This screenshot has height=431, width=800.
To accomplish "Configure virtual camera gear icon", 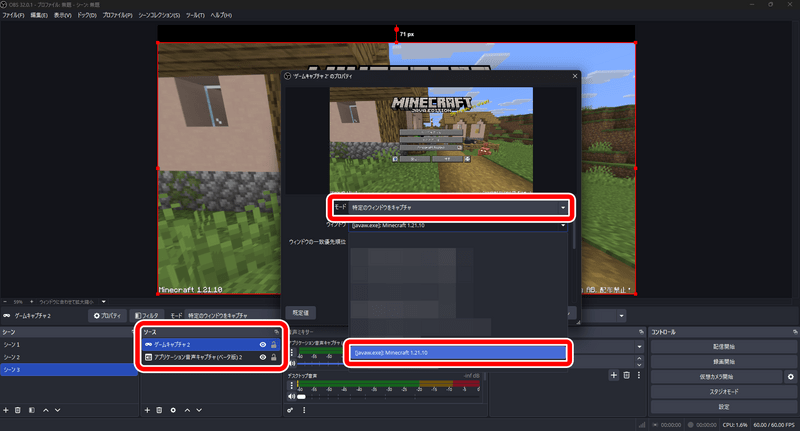I will 790,377.
